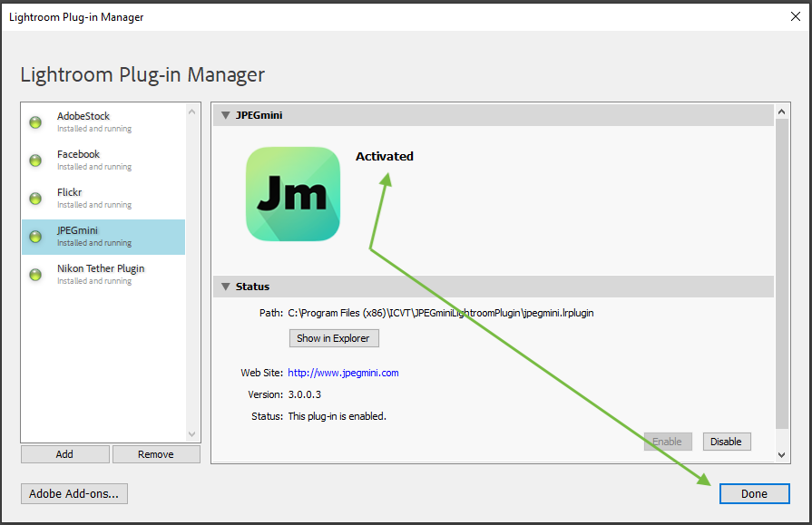
Task: Click the Nikon Tether Plugin status dot
Action: [35, 275]
